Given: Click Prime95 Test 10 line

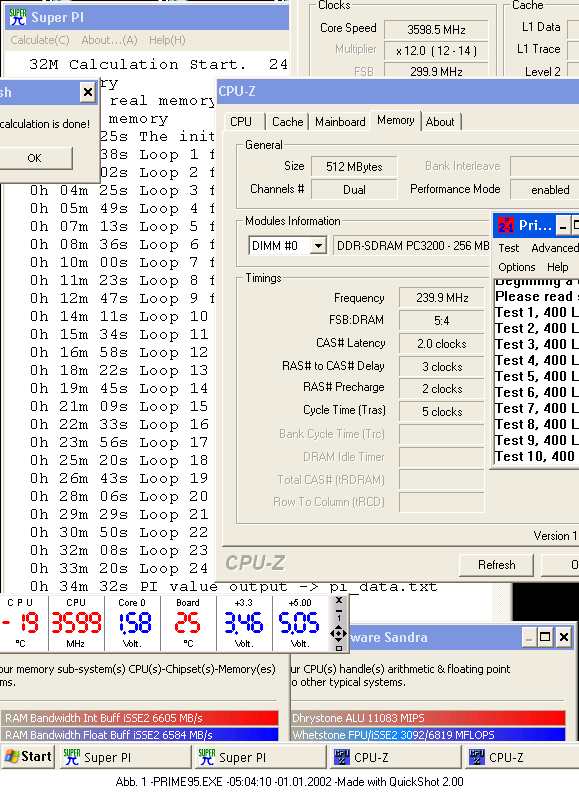Looking at the screenshot, I should coord(536,457).
